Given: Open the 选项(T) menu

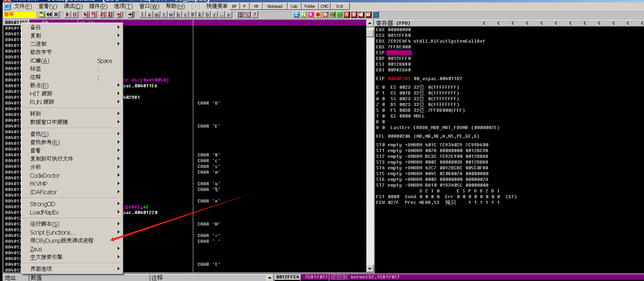Looking at the screenshot, I should [123, 6].
